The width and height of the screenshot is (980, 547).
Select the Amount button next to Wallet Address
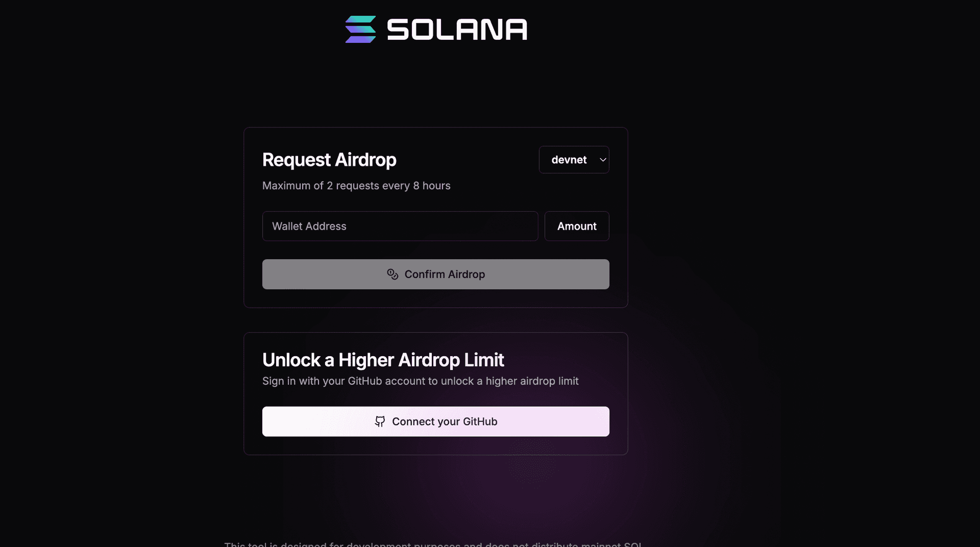tap(576, 226)
